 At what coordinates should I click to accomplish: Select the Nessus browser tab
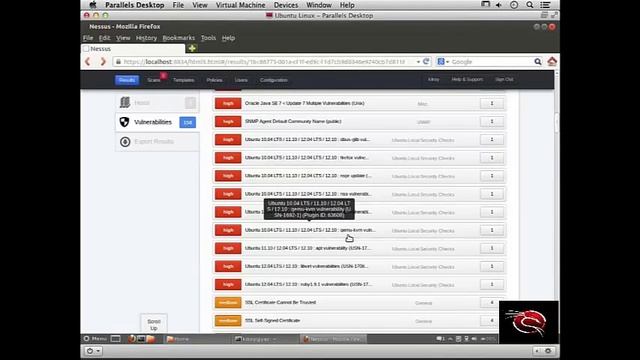coord(133,49)
